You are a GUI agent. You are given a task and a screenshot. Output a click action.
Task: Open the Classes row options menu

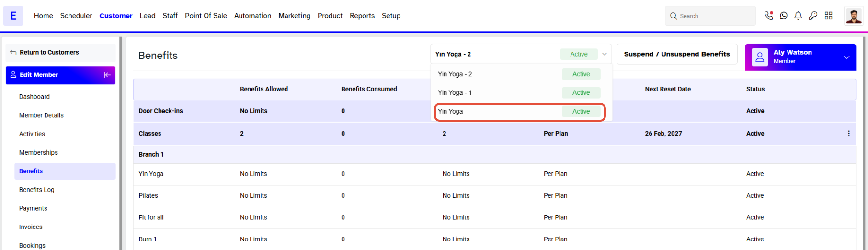(848, 134)
